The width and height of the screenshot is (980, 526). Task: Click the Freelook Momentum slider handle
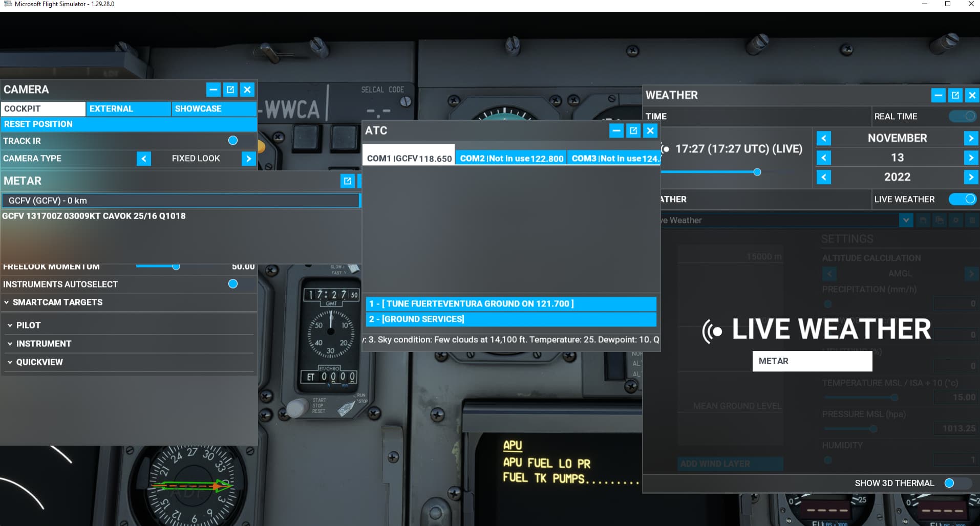(x=176, y=266)
